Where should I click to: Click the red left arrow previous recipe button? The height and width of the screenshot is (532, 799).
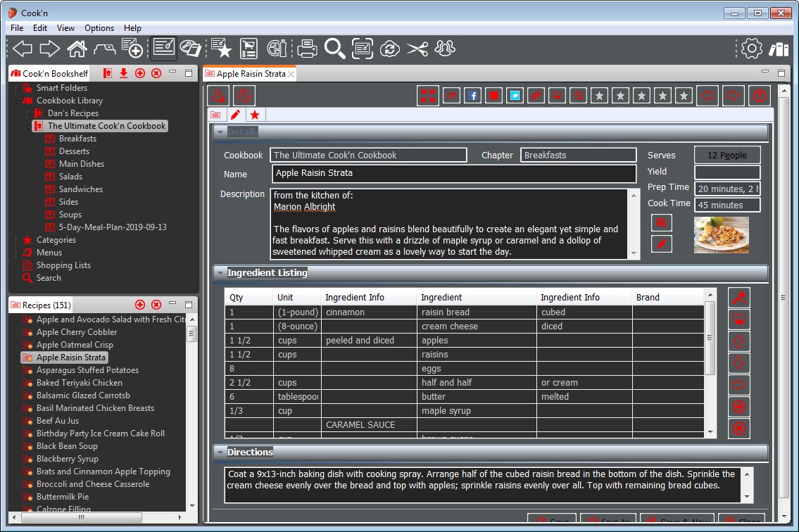[x=707, y=95]
